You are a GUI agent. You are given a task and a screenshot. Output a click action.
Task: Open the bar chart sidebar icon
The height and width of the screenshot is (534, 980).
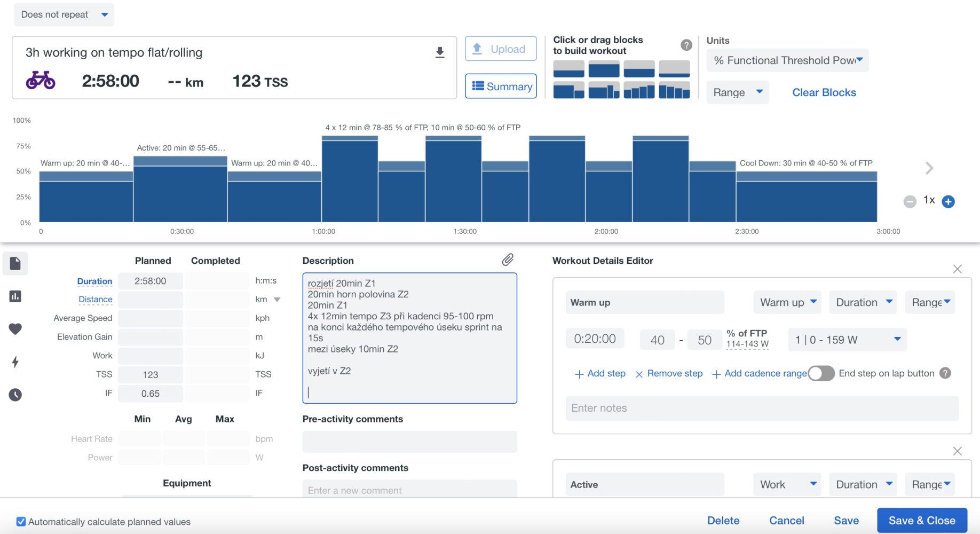point(15,296)
